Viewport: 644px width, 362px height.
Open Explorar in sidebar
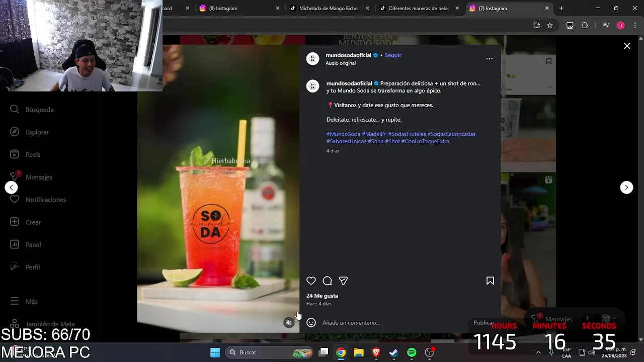click(x=30, y=132)
